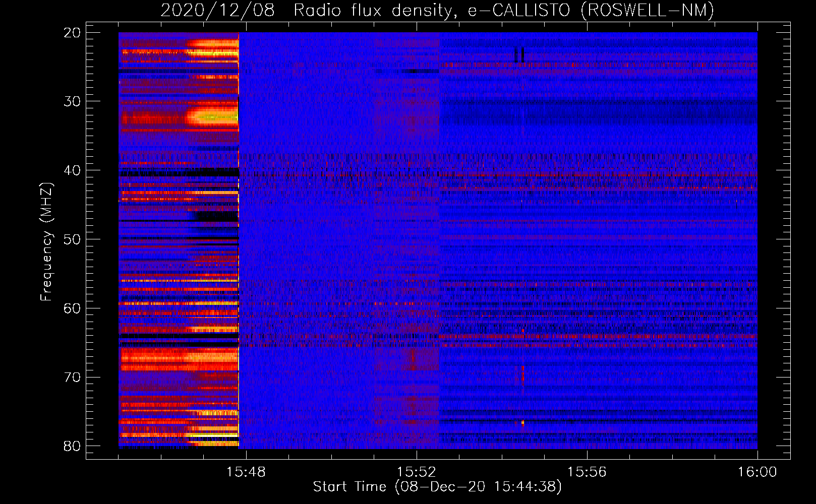Select the 'Frequency (MHZ)' y-axis label
816x504 pixels.
tap(46, 242)
